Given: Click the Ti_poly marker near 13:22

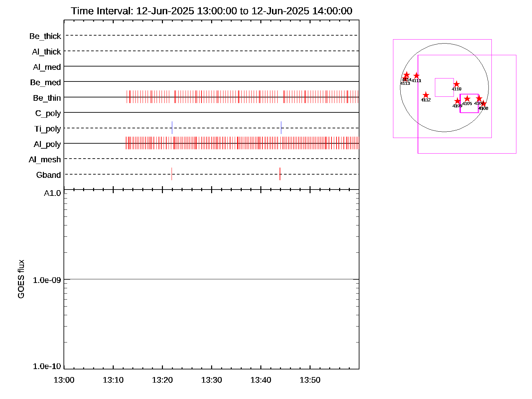Looking at the screenshot, I should point(172,128).
